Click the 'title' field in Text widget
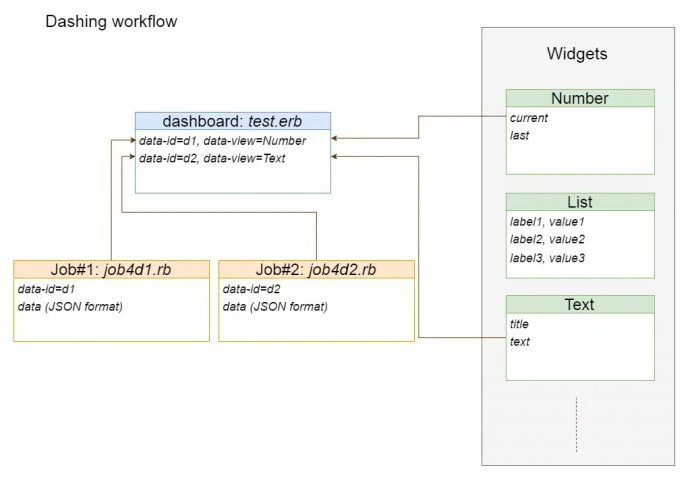This screenshot has height=486, width=696. pos(519,324)
